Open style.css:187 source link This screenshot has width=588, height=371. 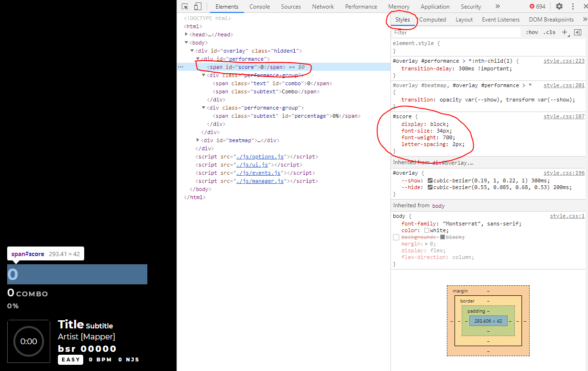564,116
